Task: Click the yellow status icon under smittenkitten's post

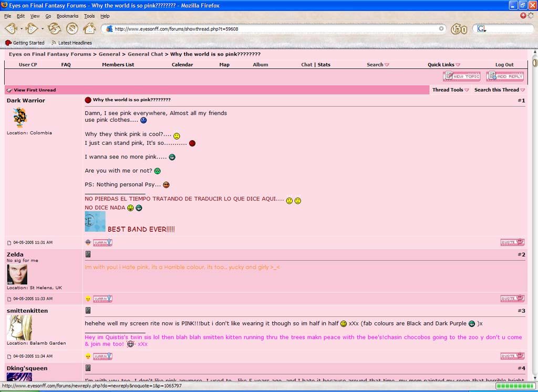Action: point(88,356)
